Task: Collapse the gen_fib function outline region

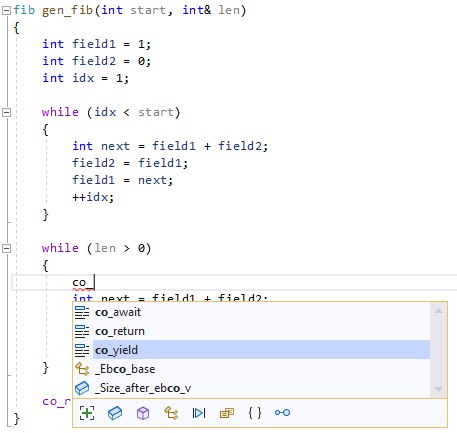Action: (6, 11)
